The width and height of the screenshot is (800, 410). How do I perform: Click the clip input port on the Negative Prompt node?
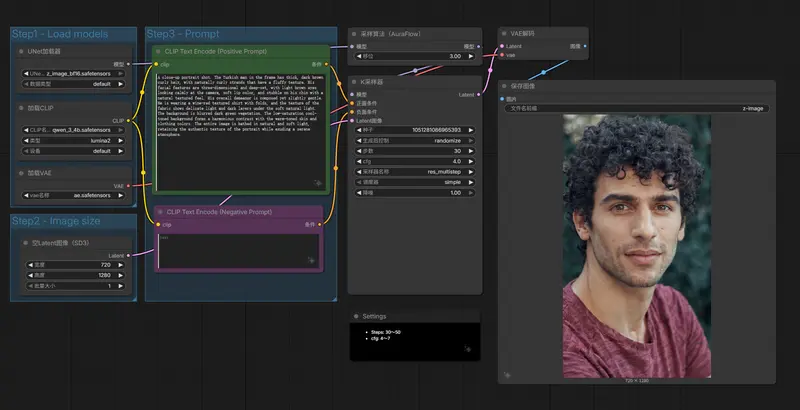click(x=158, y=225)
